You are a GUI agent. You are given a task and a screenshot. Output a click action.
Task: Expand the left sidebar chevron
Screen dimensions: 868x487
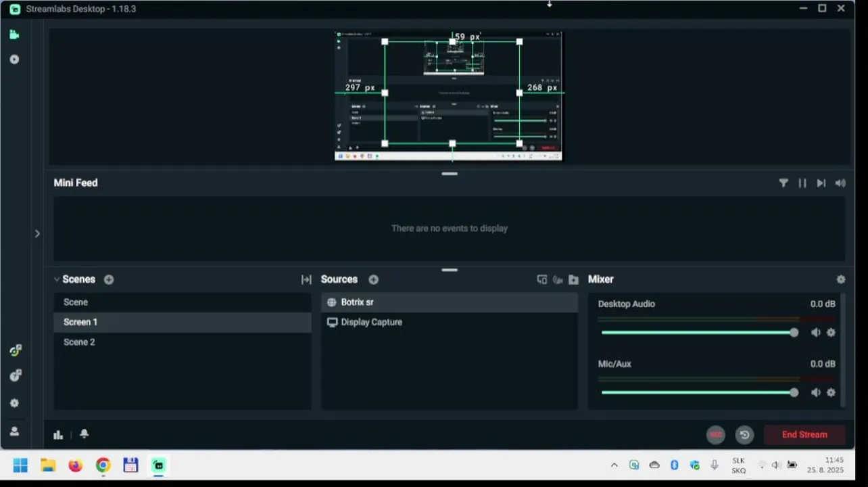37,233
